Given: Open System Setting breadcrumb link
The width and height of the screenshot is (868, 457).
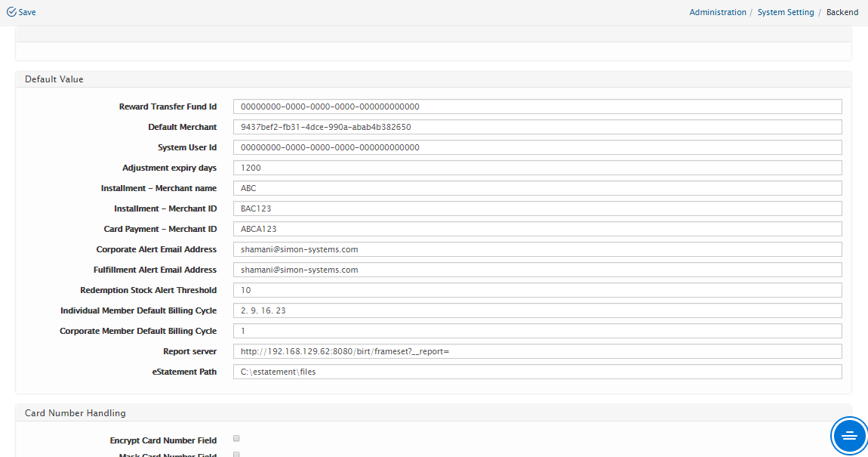Looking at the screenshot, I should coord(785,12).
